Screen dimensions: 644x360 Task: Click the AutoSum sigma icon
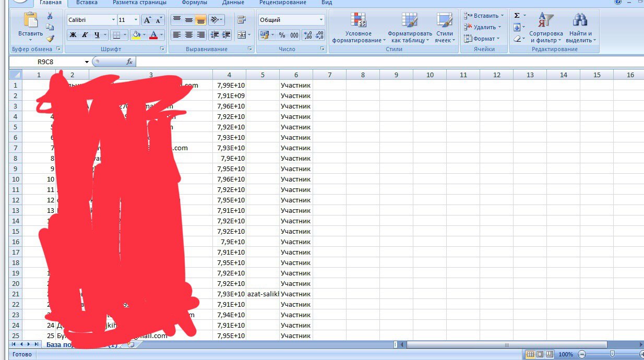coord(517,16)
